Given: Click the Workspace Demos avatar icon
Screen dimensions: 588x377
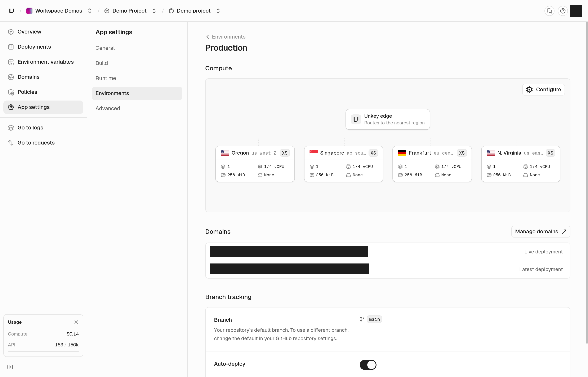Looking at the screenshot, I should [29, 11].
